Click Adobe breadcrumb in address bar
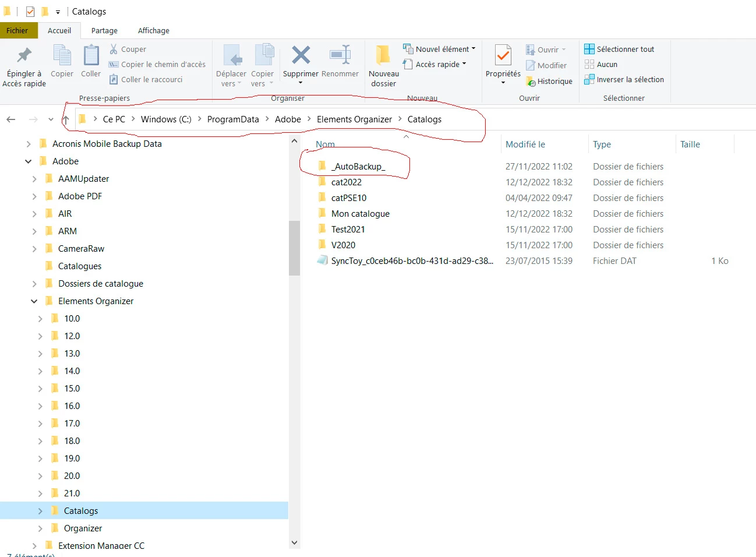 tap(288, 119)
